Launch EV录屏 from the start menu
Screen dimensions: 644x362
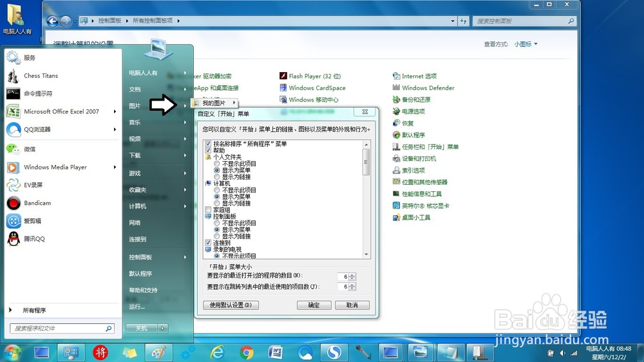click(x=33, y=185)
